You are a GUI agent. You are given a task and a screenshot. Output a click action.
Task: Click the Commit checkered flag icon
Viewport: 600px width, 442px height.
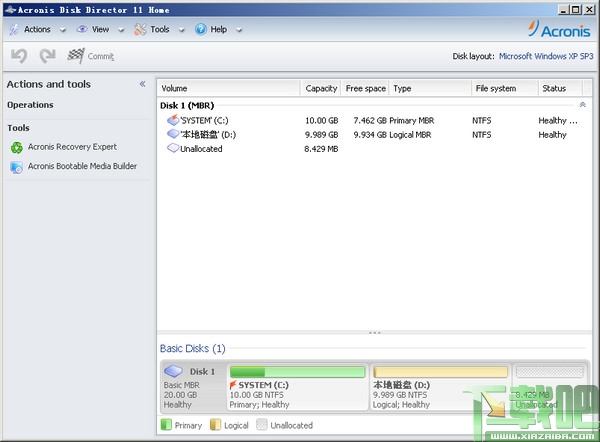point(76,56)
